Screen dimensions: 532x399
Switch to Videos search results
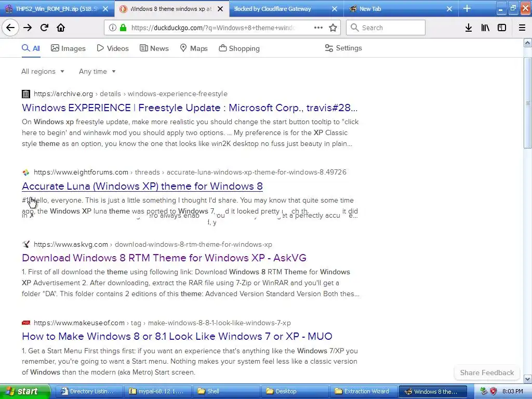click(x=113, y=48)
